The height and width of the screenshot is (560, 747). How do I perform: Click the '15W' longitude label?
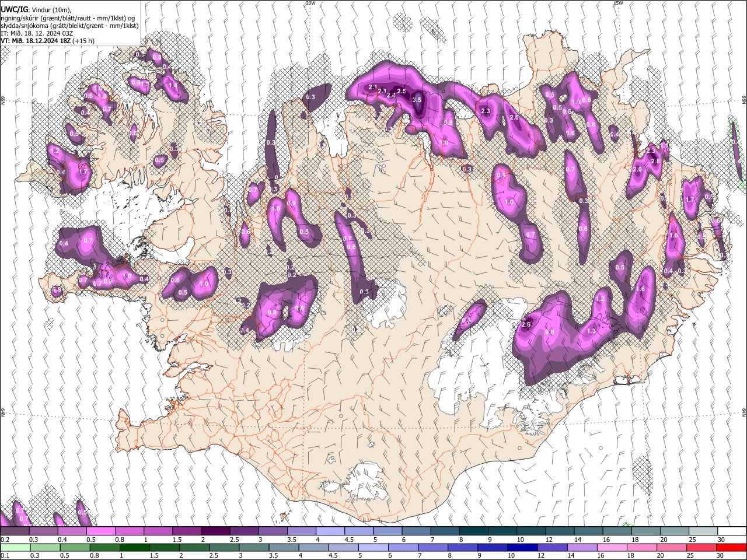618,3
